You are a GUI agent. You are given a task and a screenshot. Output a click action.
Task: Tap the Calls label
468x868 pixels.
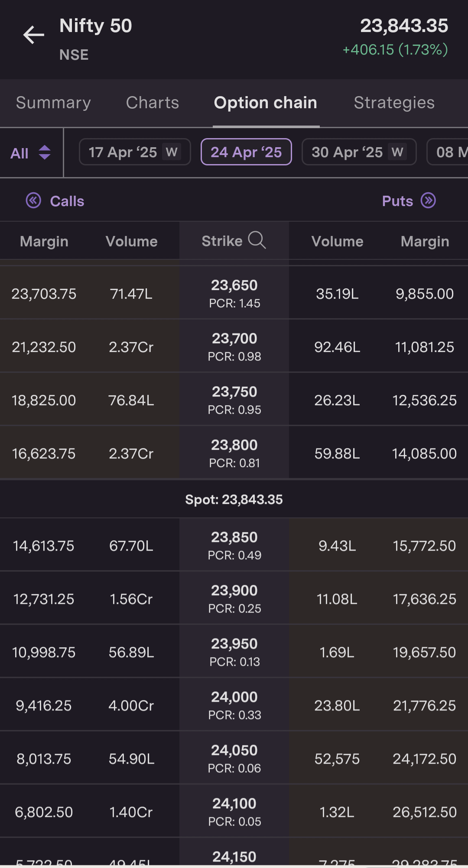(x=67, y=201)
